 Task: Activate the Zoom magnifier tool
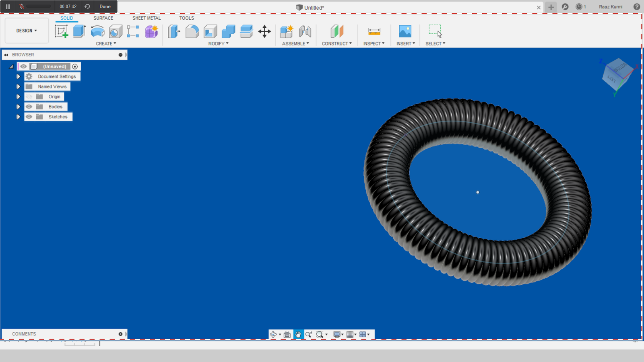309,334
